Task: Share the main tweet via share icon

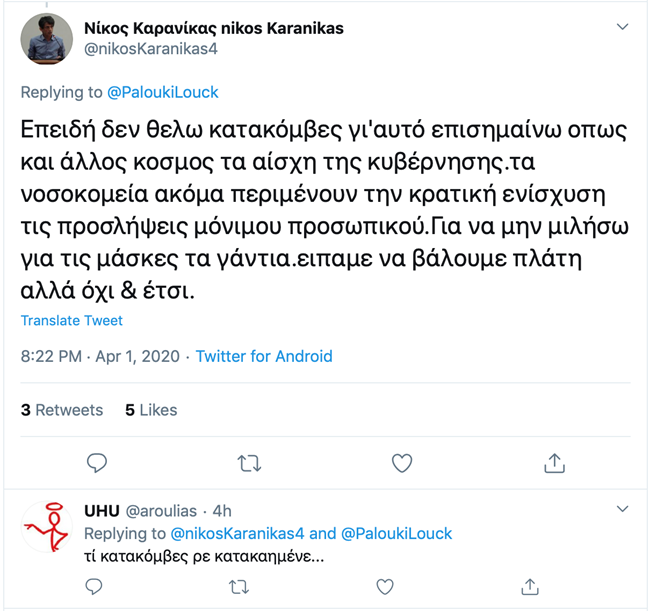Action: [x=553, y=463]
